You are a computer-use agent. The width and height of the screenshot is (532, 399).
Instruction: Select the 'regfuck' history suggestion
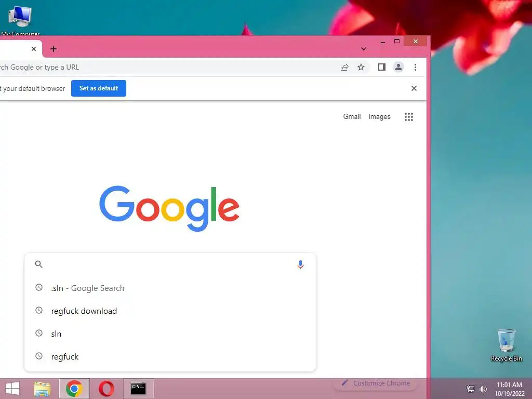(170, 356)
